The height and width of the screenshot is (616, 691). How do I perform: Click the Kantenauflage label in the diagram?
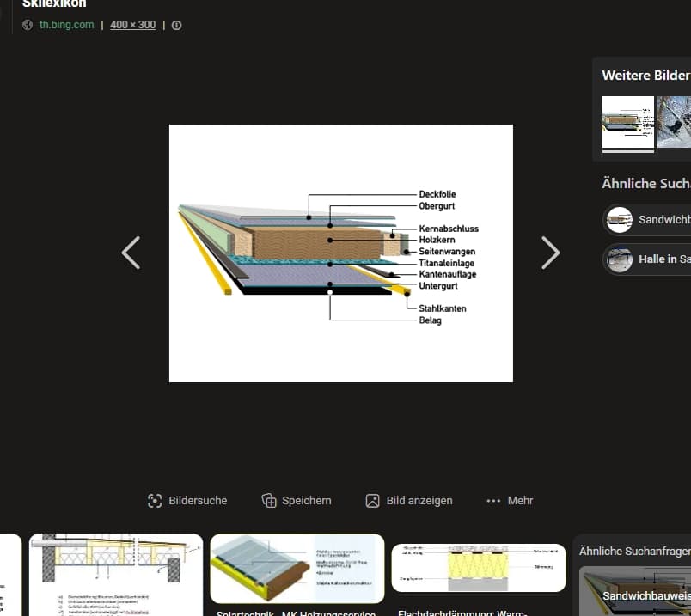447,274
